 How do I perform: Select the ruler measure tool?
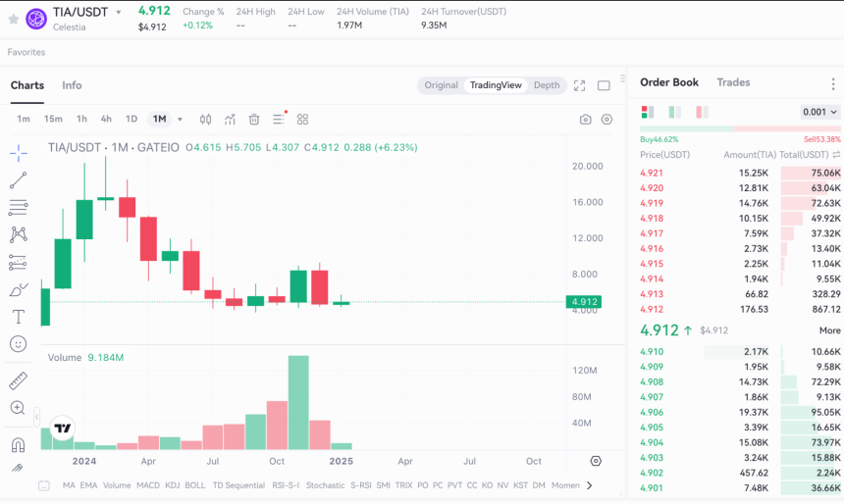click(19, 380)
